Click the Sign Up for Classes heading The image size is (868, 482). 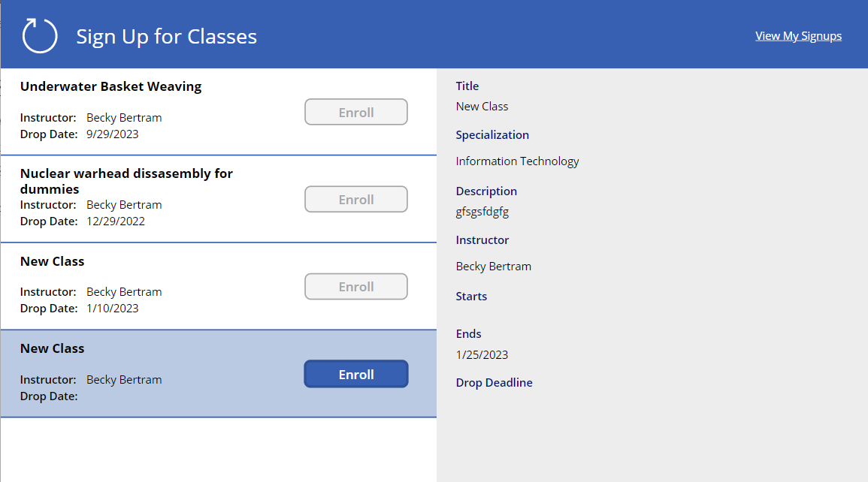pos(166,36)
